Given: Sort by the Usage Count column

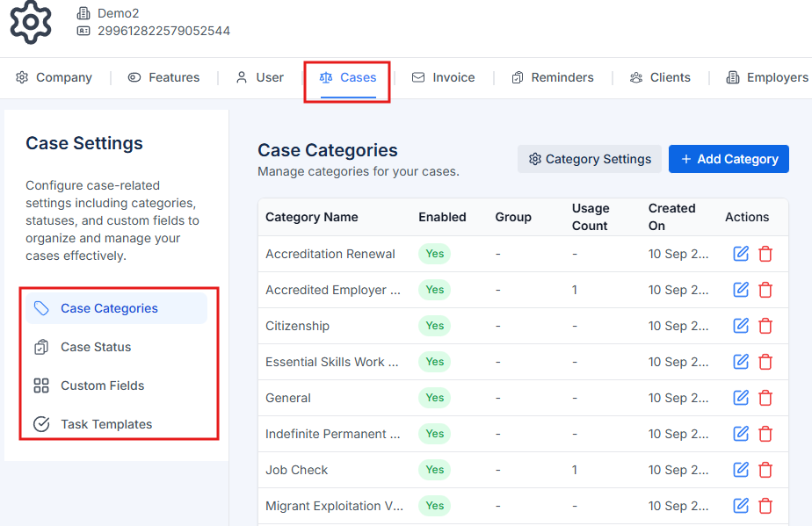Looking at the screenshot, I should tap(590, 217).
